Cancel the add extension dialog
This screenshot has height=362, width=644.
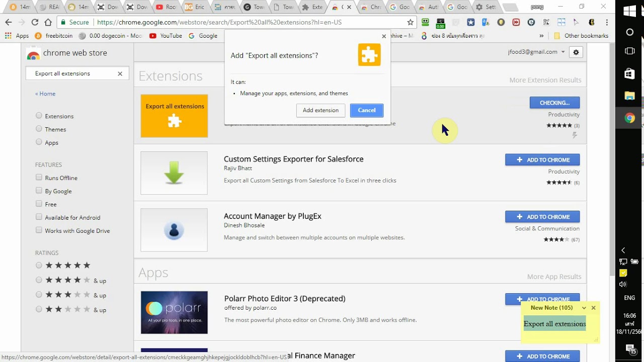[x=367, y=110]
